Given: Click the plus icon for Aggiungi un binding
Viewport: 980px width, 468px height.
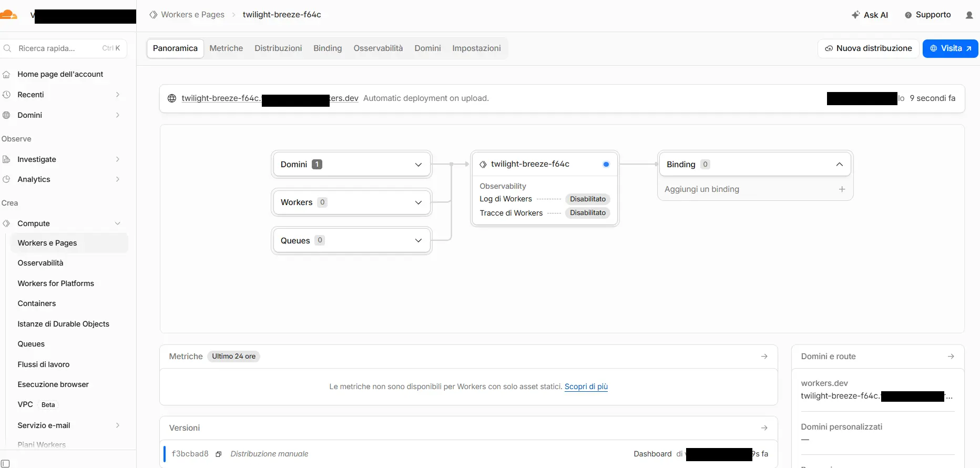Looking at the screenshot, I should tap(842, 189).
